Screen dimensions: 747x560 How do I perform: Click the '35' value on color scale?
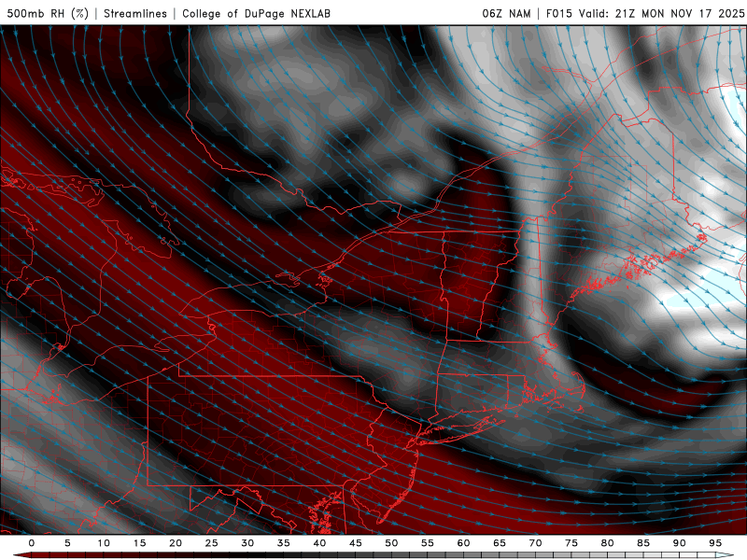pyautogui.click(x=284, y=543)
